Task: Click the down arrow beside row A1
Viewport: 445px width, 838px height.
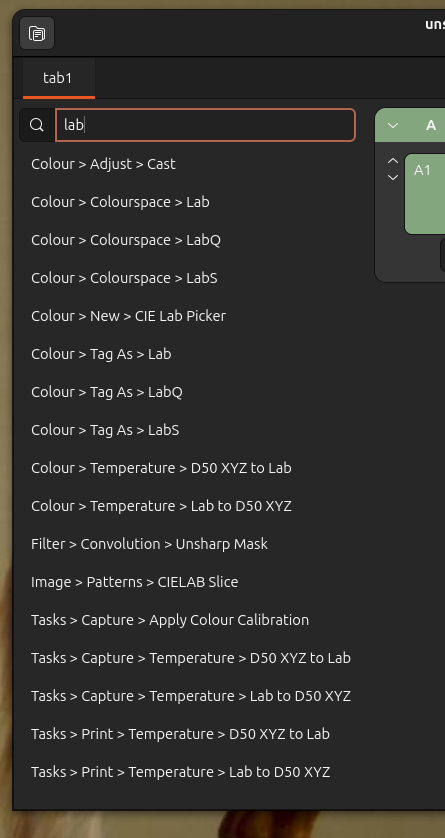Action: [393, 177]
